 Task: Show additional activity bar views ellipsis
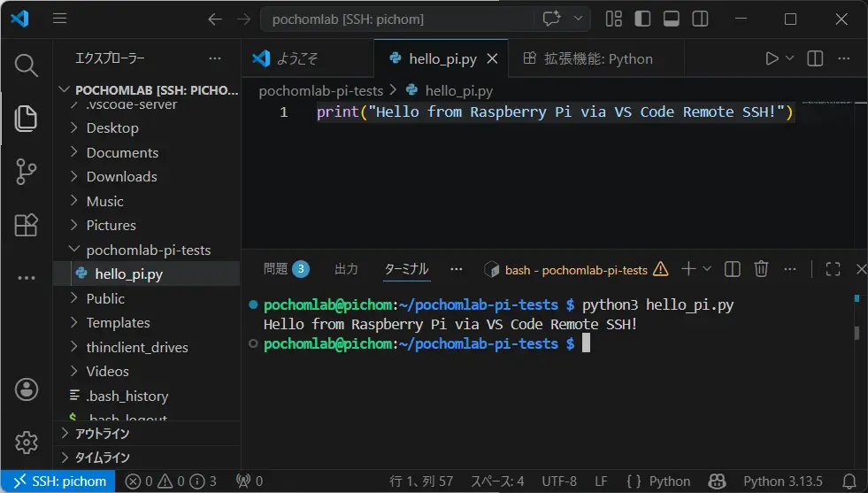26,278
